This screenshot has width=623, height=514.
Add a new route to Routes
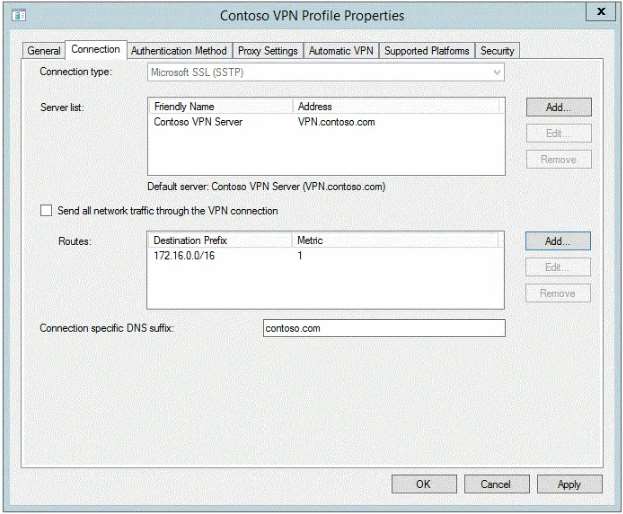pyautogui.click(x=558, y=241)
